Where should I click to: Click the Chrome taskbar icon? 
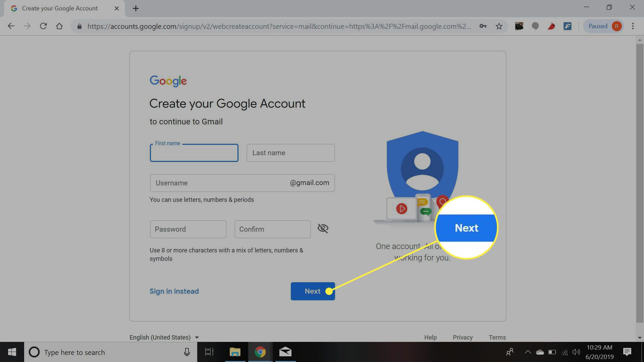(260, 352)
